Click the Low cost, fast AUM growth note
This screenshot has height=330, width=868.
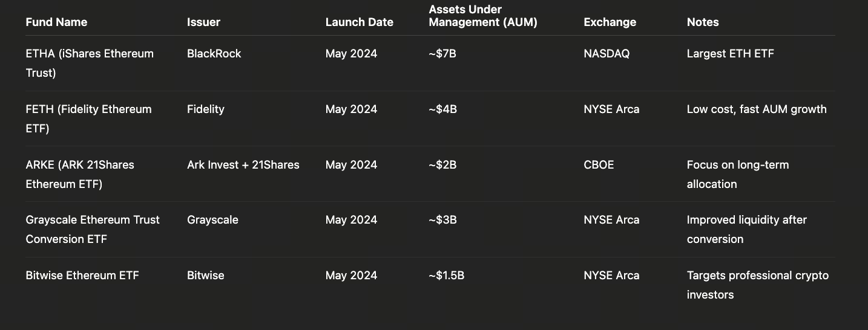pos(756,109)
